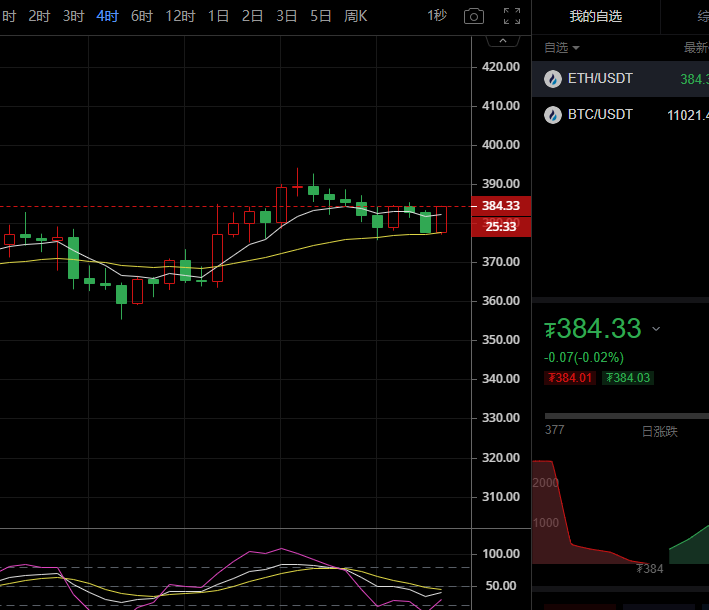Screen dimensions: 709x610
Task: Click the green ask price 384.03
Action: tap(627, 378)
